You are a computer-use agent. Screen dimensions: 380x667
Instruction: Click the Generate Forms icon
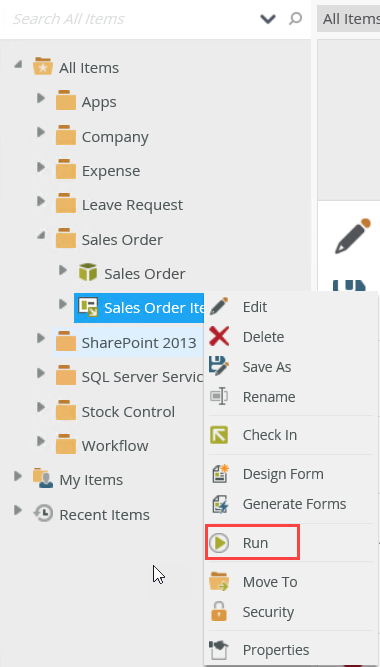[x=220, y=504]
